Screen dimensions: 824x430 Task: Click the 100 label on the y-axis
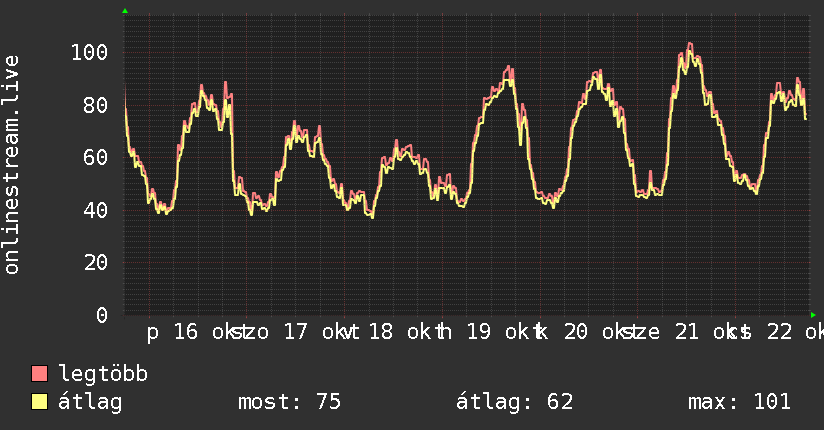pyautogui.click(x=89, y=52)
